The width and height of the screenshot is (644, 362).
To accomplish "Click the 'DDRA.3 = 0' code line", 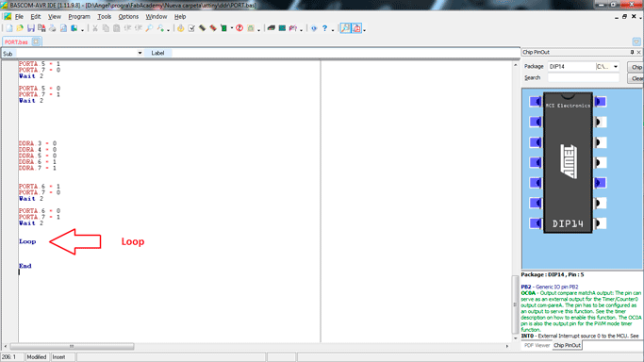I will [x=38, y=143].
